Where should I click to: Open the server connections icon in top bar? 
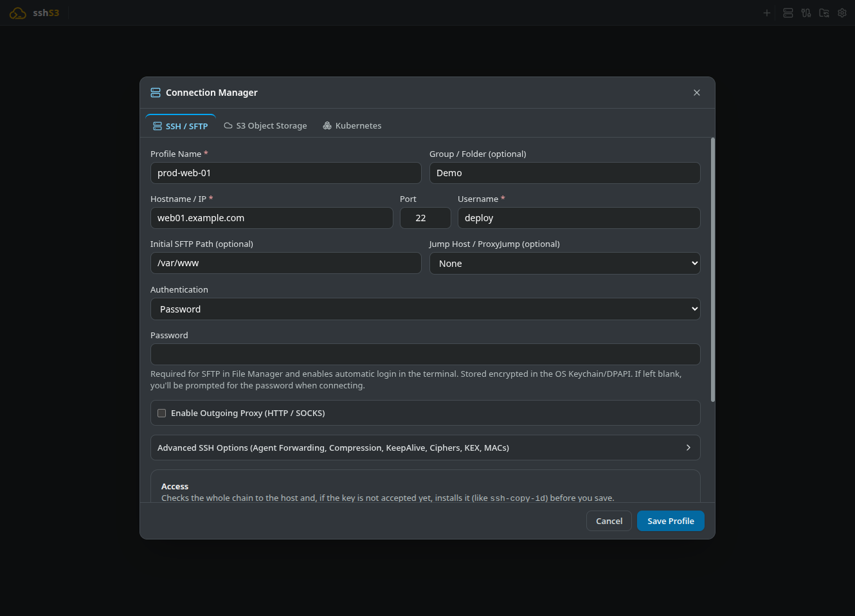(788, 13)
